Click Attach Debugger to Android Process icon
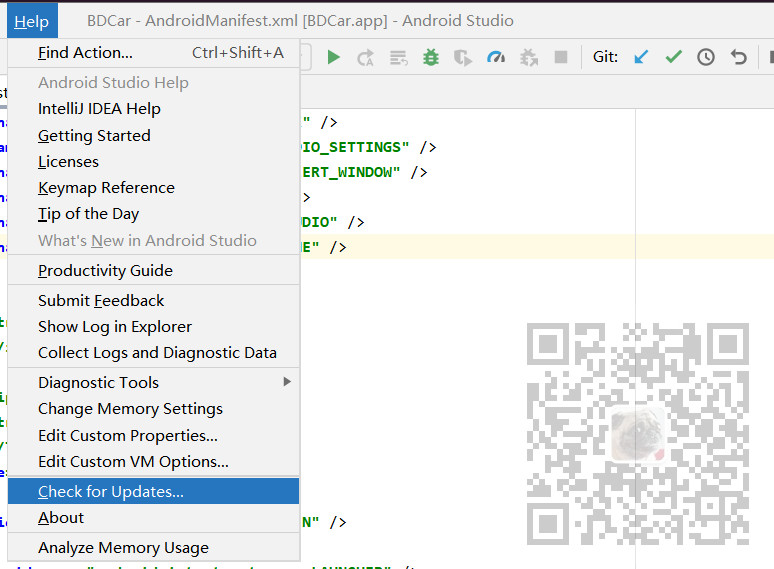774x569 pixels. [529, 58]
